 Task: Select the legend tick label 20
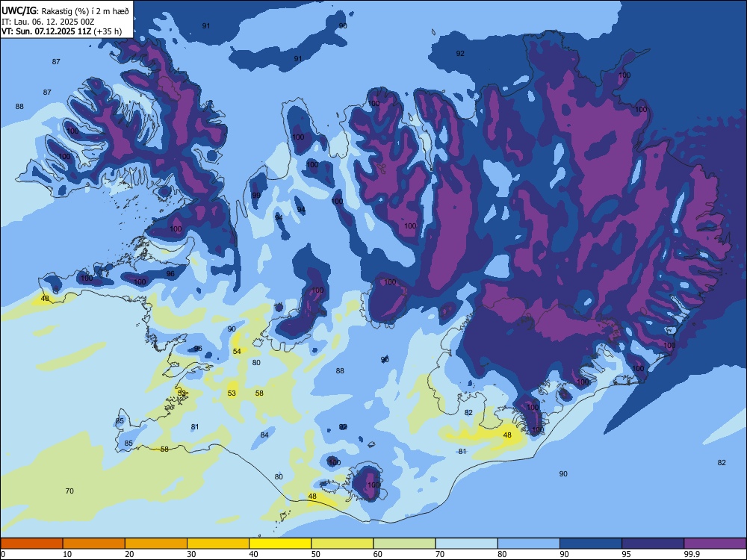coord(129,554)
